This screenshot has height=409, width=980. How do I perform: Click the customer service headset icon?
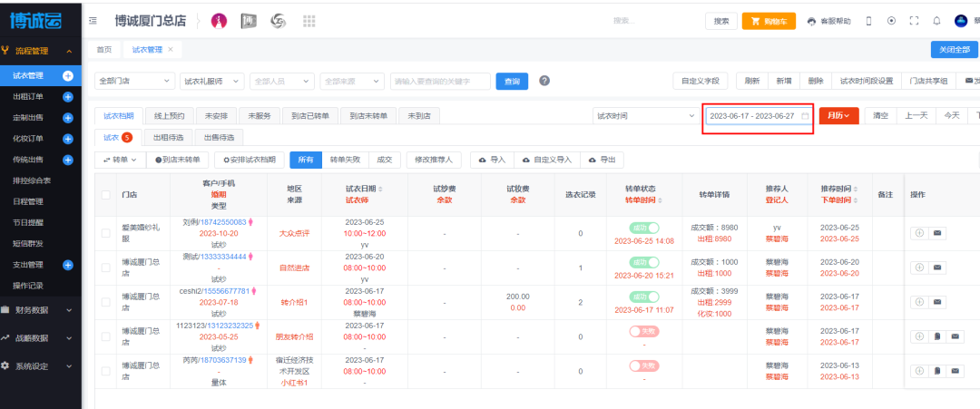coord(812,21)
